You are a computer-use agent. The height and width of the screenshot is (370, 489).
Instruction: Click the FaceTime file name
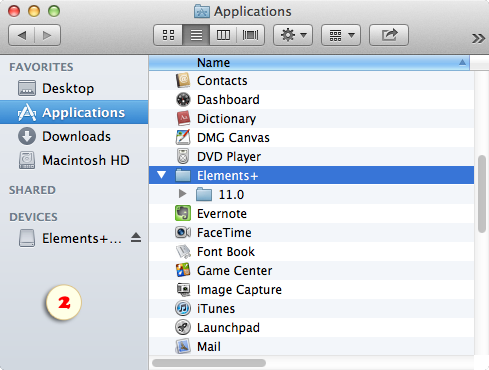[224, 233]
